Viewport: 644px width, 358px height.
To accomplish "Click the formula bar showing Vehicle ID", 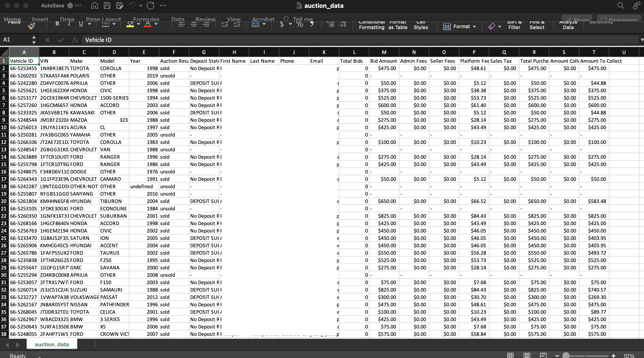I will point(360,40).
